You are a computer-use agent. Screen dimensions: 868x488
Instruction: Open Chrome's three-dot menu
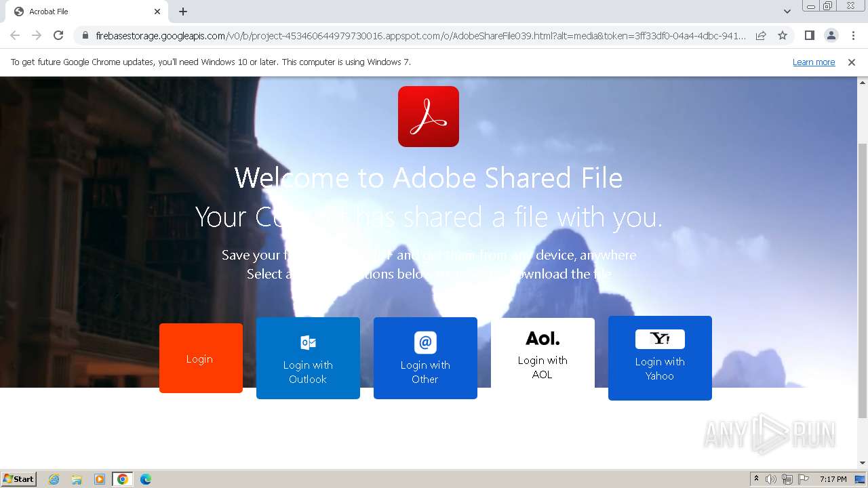pos(852,35)
